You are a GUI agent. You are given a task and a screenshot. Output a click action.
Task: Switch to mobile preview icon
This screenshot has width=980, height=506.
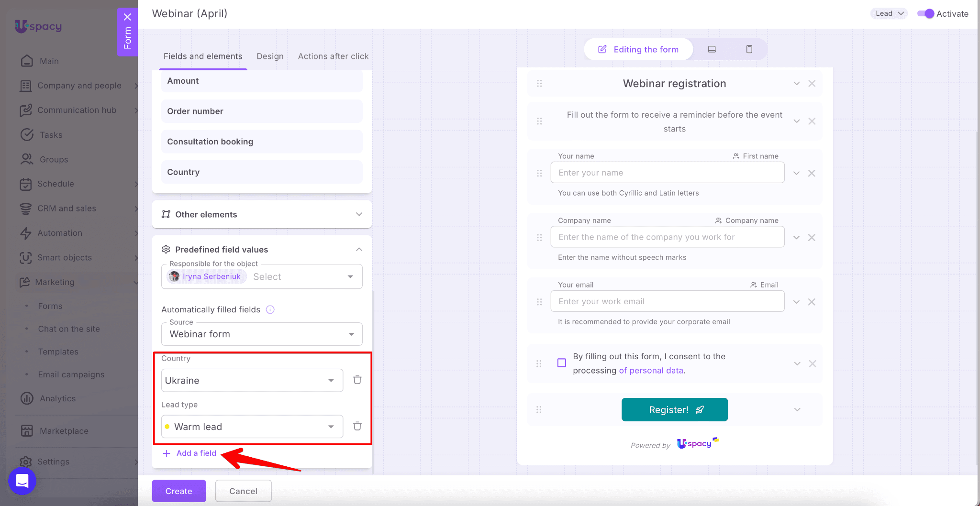tap(749, 49)
